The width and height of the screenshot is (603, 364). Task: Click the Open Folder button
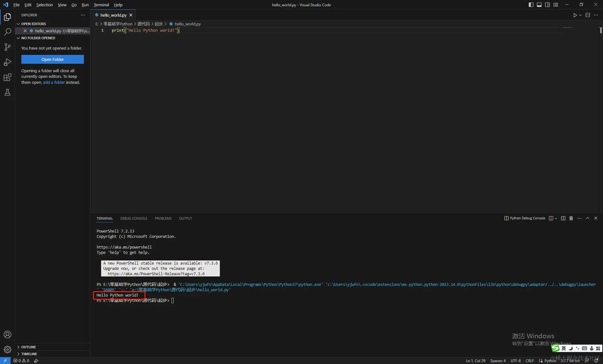[x=52, y=59]
